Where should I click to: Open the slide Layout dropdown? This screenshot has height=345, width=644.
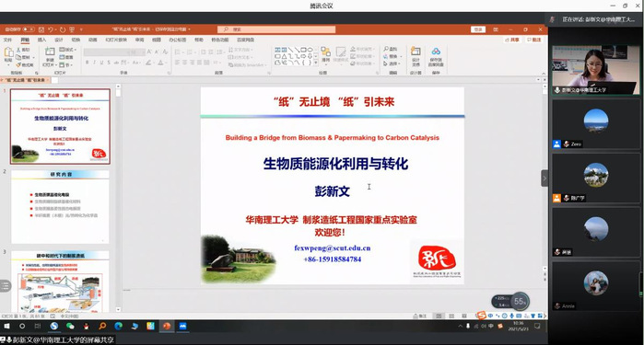coord(68,50)
